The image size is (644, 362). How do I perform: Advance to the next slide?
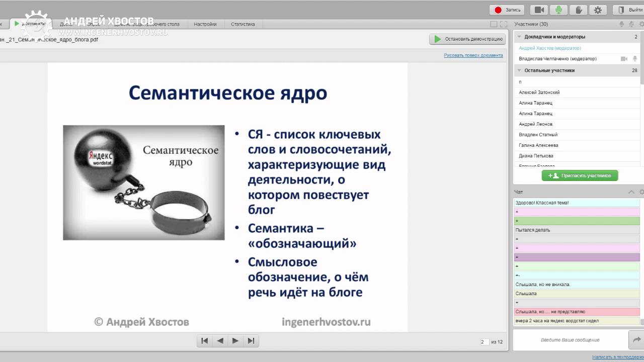point(235,340)
